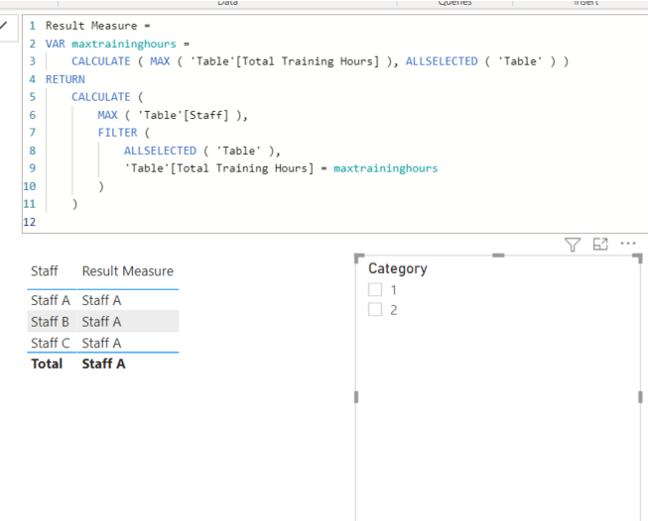Click ALLSELECTED function on line 3

point(441,61)
